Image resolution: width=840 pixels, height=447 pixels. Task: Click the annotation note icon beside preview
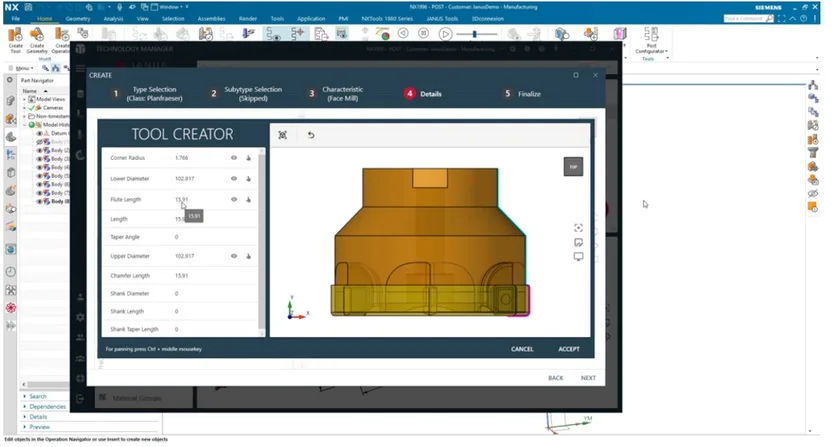point(578,242)
